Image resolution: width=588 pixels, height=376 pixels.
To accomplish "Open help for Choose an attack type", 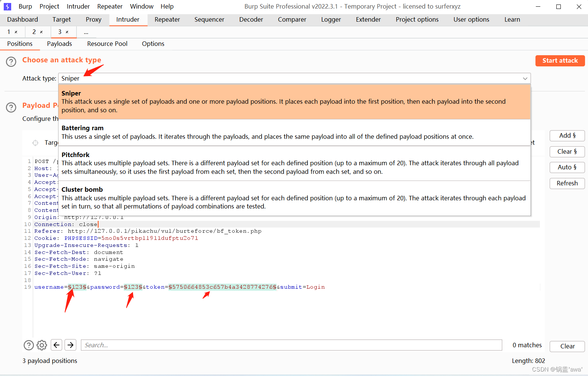I will (x=11, y=62).
